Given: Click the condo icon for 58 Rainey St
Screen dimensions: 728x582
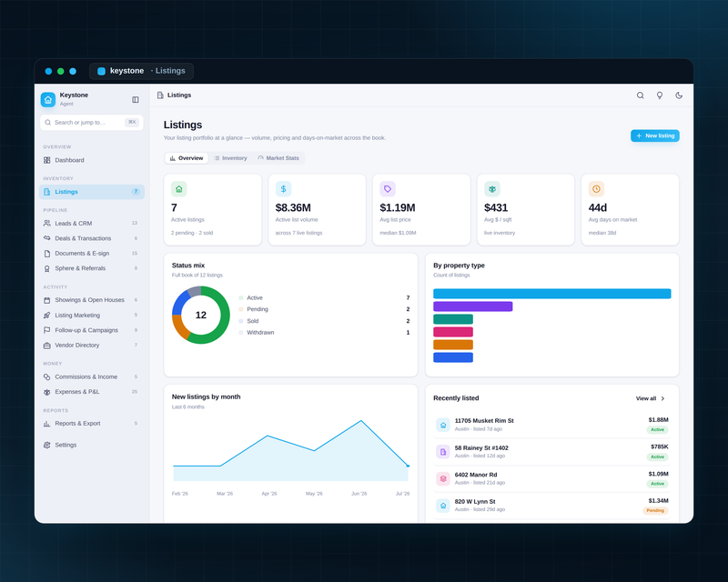Looking at the screenshot, I should (x=443, y=452).
